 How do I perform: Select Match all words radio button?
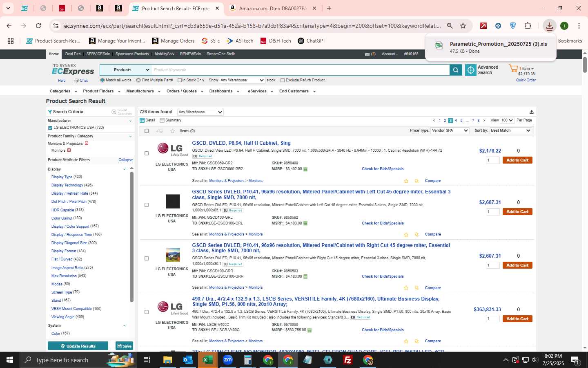[102, 80]
